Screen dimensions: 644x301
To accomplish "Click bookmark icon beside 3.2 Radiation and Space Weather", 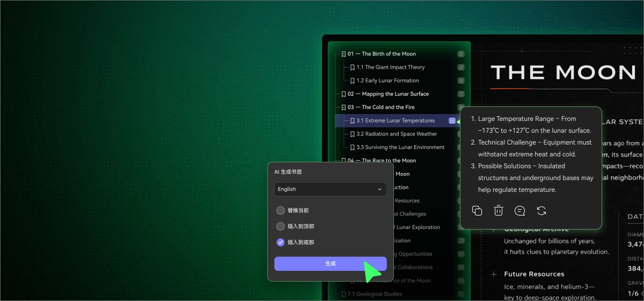I will pyautogui.click(x=353, y=134).
